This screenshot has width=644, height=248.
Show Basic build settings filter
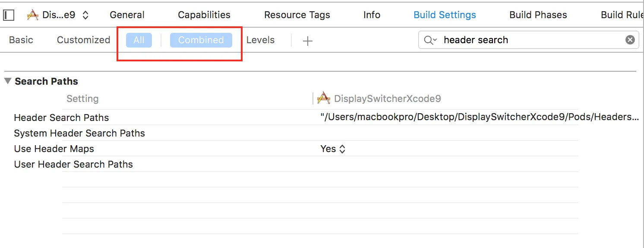[x=21, y=40]
